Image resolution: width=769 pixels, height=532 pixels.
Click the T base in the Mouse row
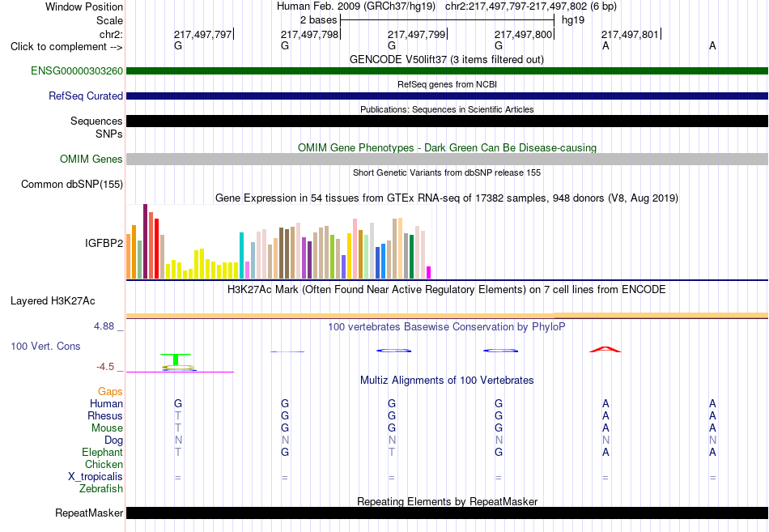point(178,428)
